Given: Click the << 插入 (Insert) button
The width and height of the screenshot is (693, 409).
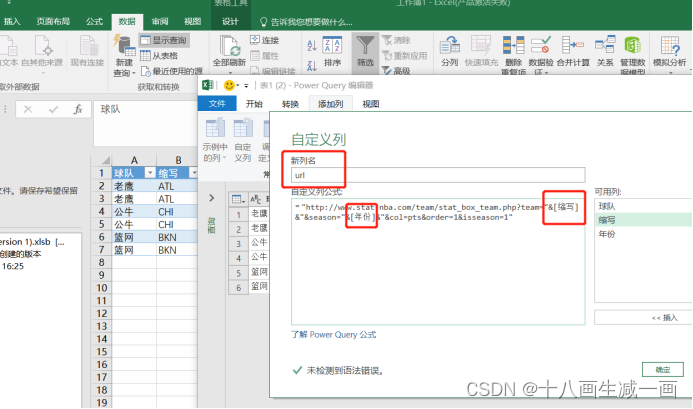Looking at the screenshot, I should pyautogui.click(x=643, y=317).
